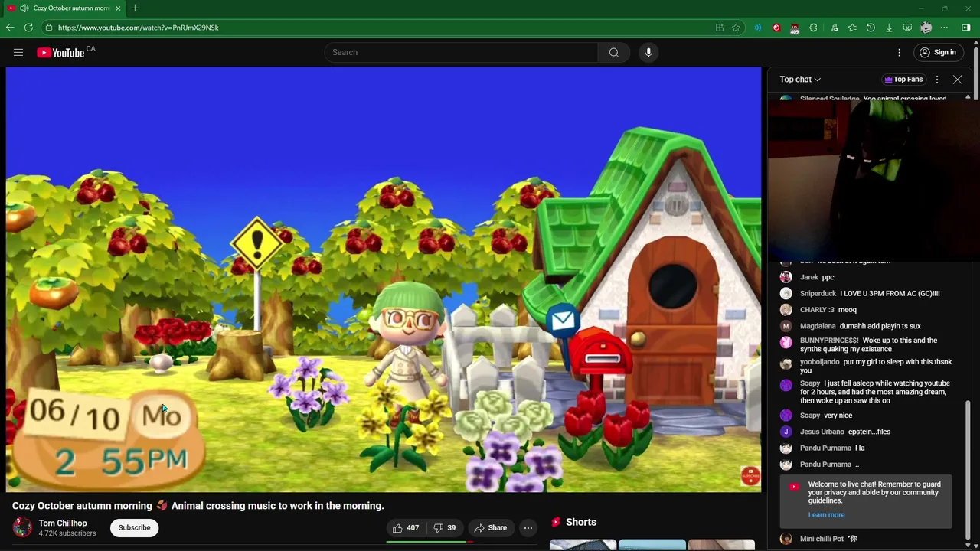Click Magdalena's chat avatar
The image size is (980, 551).
(786, 326)
